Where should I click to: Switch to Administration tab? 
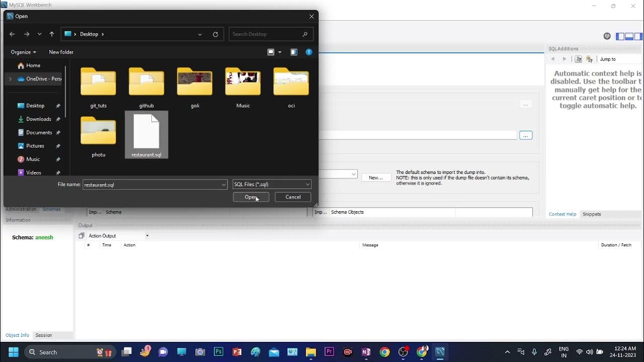click(21, 209)
